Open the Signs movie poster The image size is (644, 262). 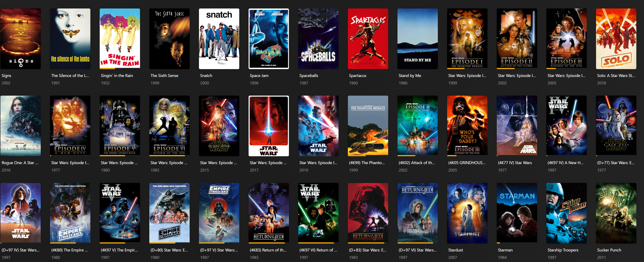click(x=20, y=39)
